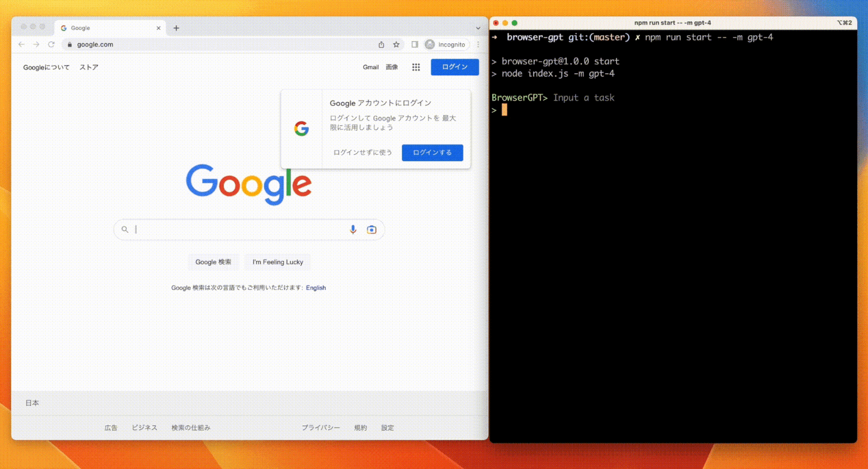868x469 pixels.
Task: Open the 設定 footer menu
Action: pyautogui.click(x=387, y=428)
